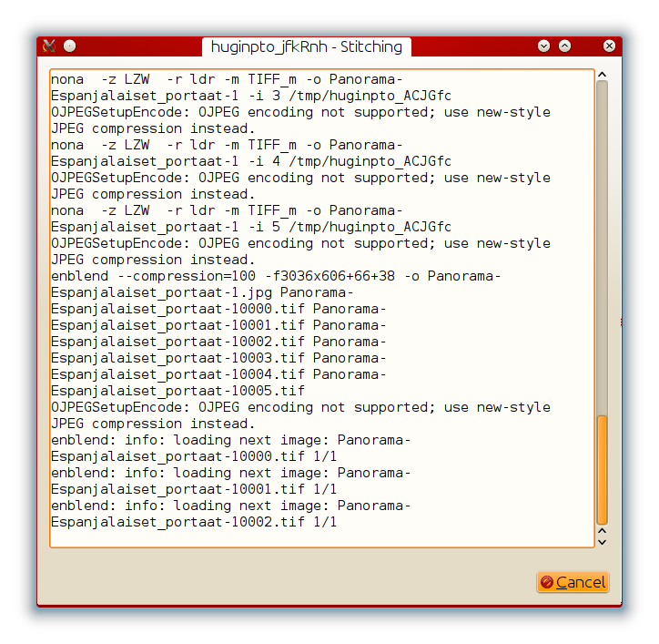This screenshot has width=659, height=644.
Task: Close the hugin stitching window
Action: pyautogui.click(x=610, y=46)
